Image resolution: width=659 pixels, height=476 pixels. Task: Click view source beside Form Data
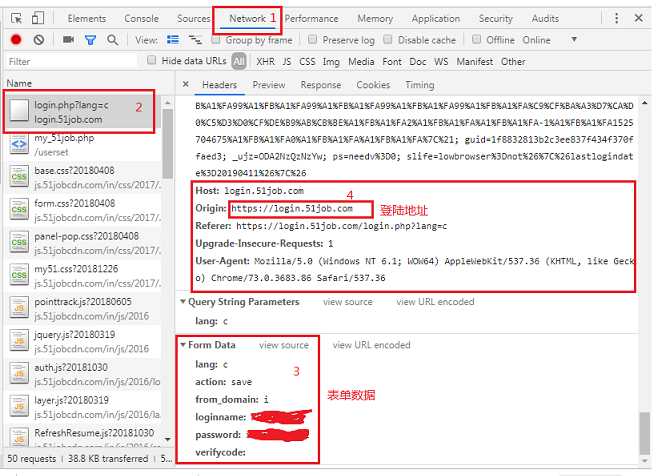(284, 345)
